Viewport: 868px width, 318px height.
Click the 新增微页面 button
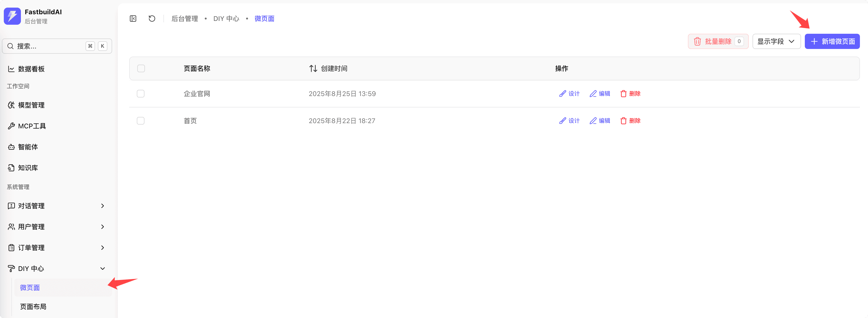click(832, 42)
